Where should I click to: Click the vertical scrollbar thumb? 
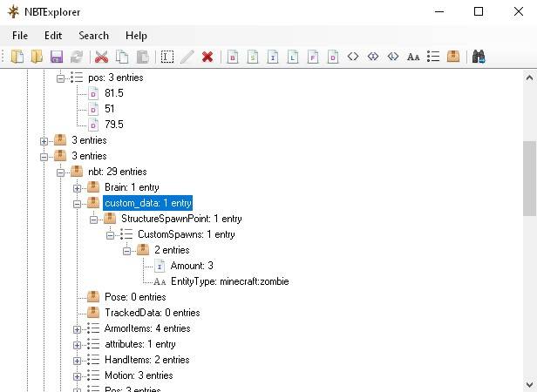point(529,178)
